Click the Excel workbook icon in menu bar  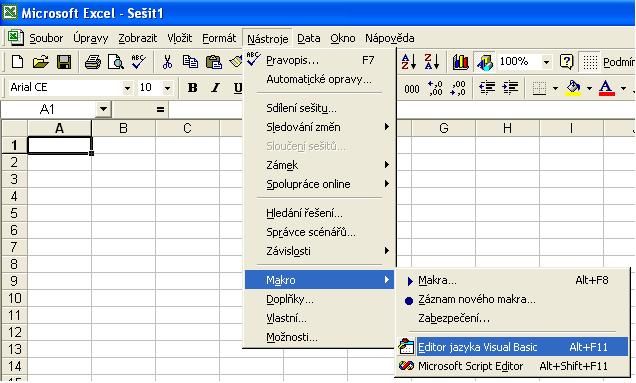[x=15, y=38]
